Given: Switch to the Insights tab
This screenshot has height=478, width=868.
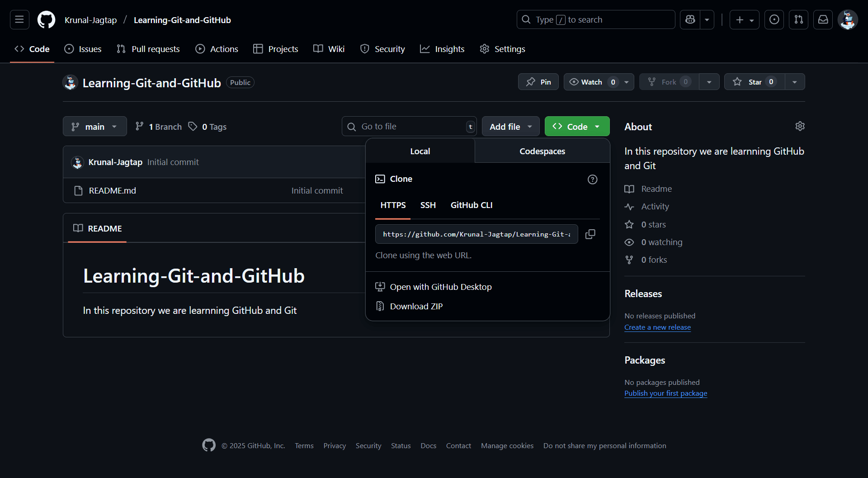Looking at the screenshot, I should point(442,49).
